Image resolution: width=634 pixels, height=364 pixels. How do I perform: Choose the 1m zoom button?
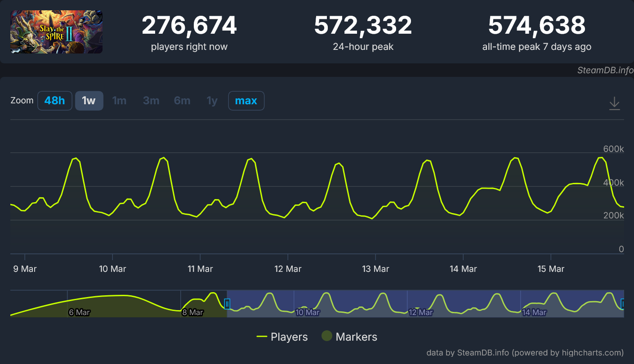(x=119, y=101)
